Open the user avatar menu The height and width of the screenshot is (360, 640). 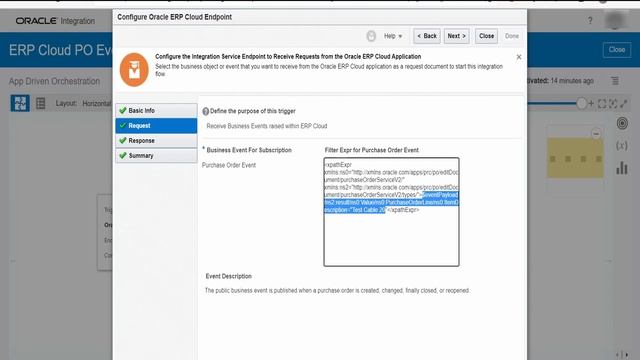tap(616, 20)
